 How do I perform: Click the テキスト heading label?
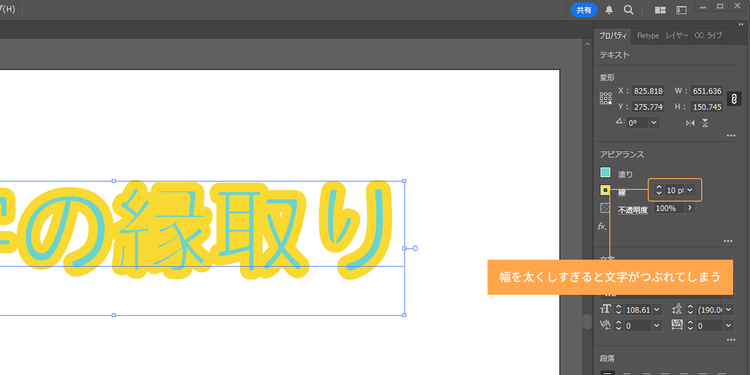tap(615, 55)
